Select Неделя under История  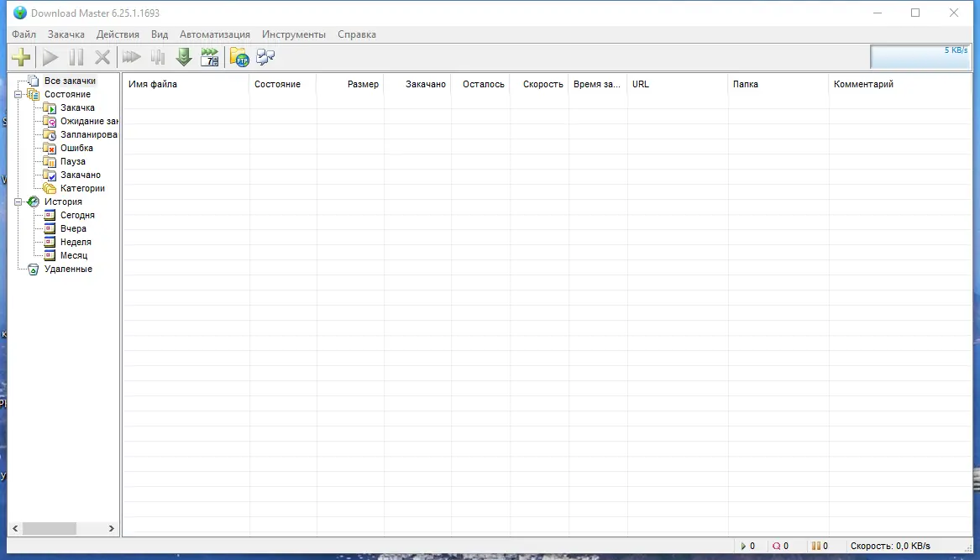(75, 242)
